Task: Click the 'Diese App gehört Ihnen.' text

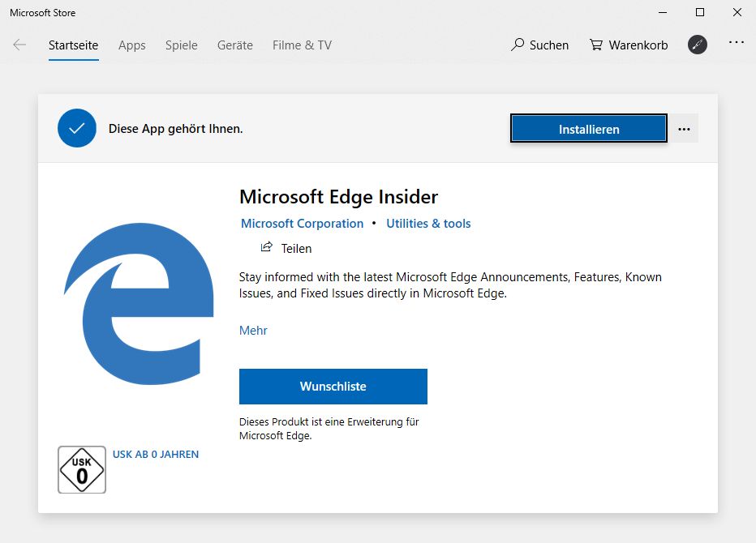Action: (175, 129)
